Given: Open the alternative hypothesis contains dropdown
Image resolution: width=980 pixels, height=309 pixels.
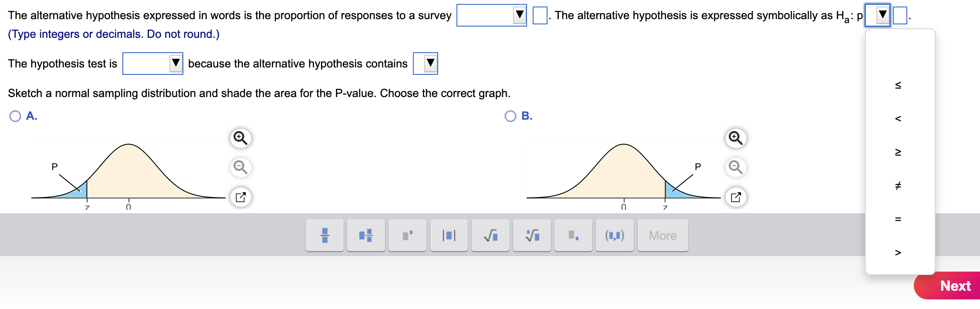Looking at the screenshot, I should coord(426,63).
